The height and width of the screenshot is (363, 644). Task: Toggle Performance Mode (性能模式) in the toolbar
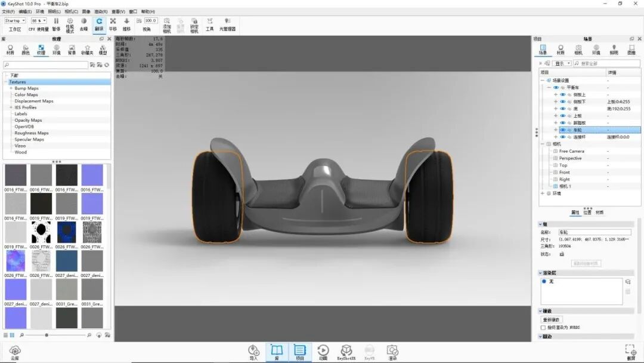point(70,24)
